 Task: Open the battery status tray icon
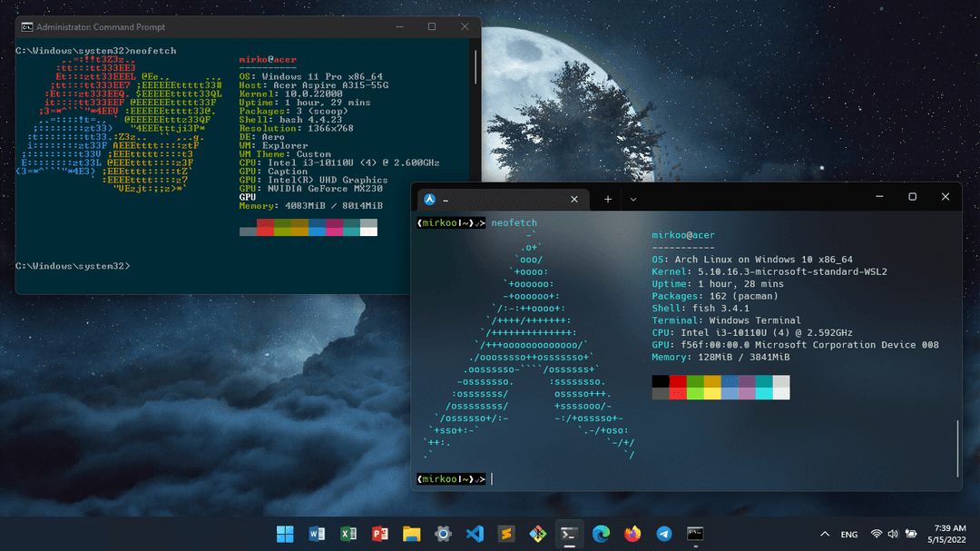pyautogui.click(x=911, y=534)
